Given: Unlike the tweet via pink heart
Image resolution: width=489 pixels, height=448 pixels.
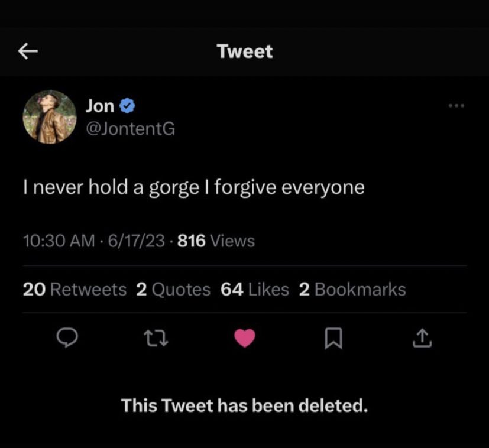Looking at the screenshot, I should (x=245, y=338).
